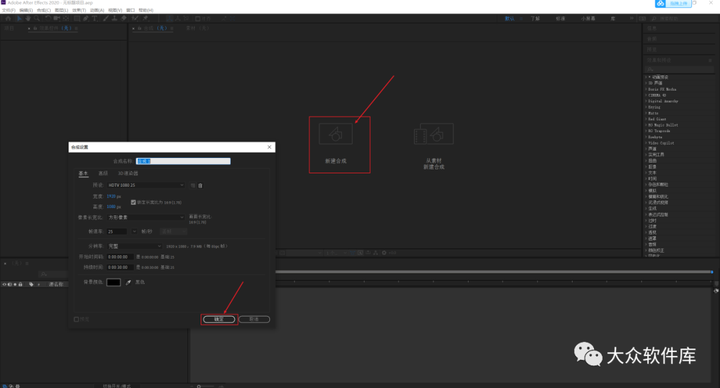Screen dimensions: 720x388
Task: Switch to the Advanced (高级) dialog tab
Action: pyautogui.click(x=103, y=174)
